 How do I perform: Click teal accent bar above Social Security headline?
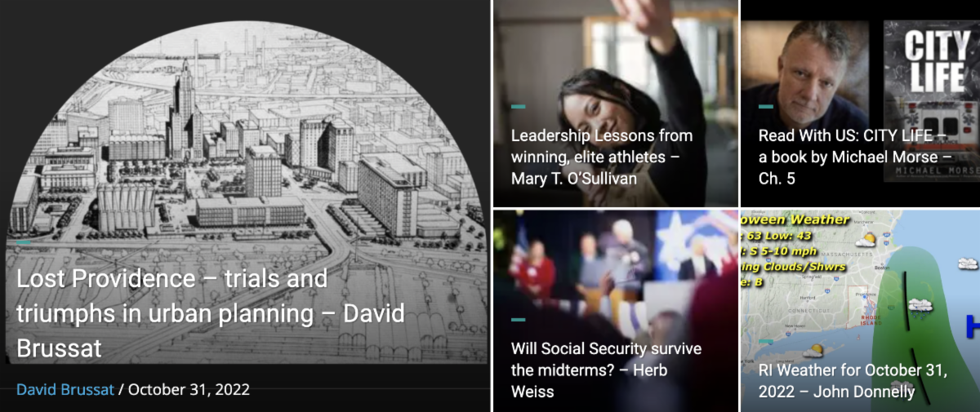[x=519, y=319]
